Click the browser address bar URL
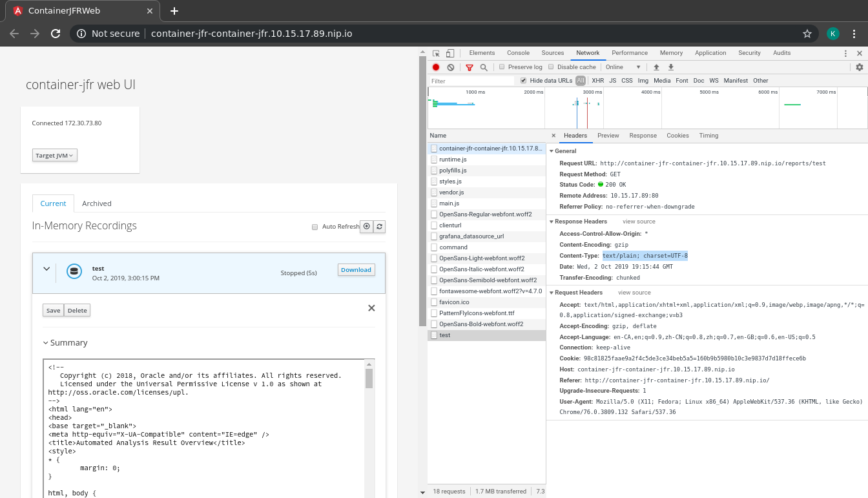The height and width of the screenshot is (498, 868). 252,34
